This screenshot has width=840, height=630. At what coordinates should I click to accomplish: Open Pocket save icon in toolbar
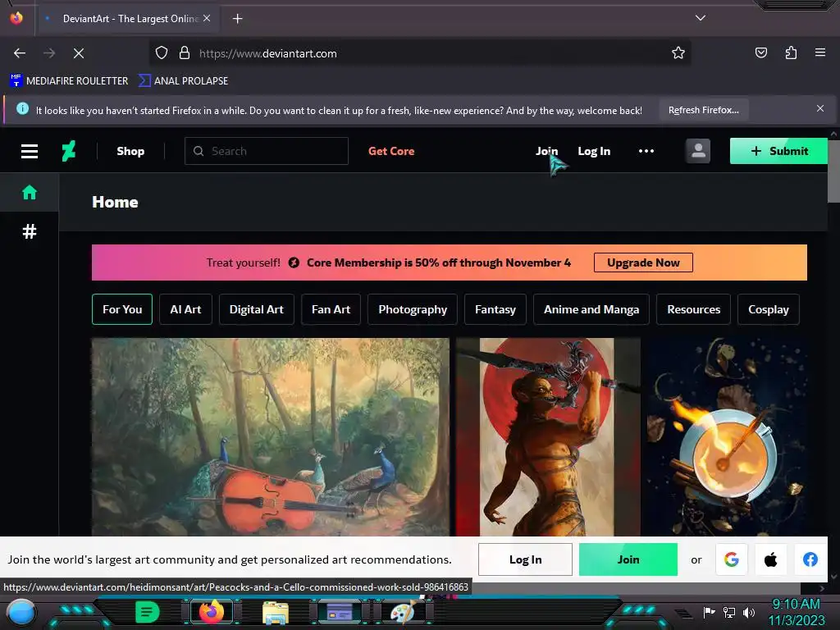[x=760, y=52]
